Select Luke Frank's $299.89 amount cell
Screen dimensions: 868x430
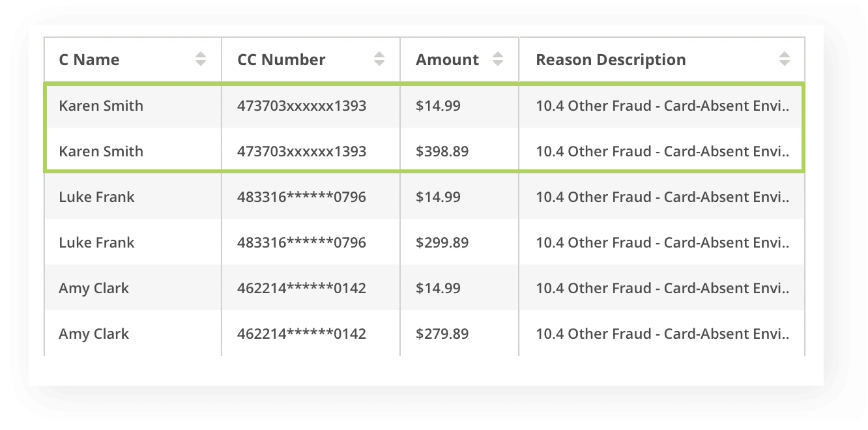pos(442,242)
